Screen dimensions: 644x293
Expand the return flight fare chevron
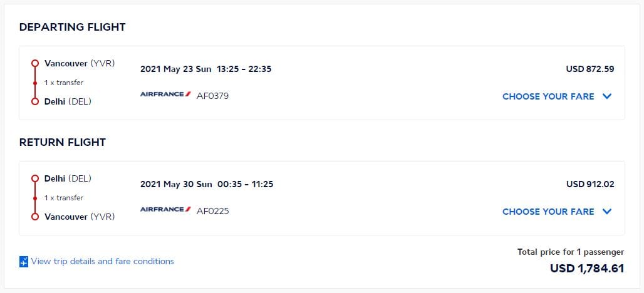pyautogui.click(x=607, y=212)
